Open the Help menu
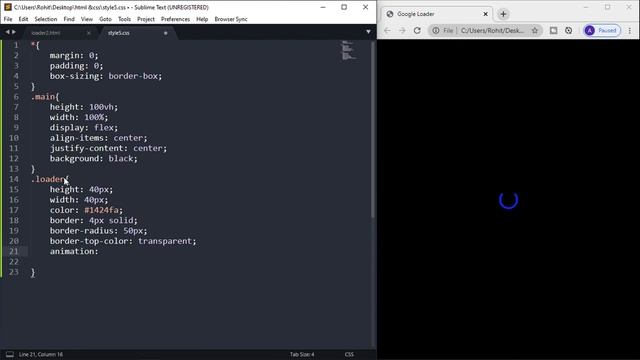The width and height of the screenshot is (640, 360). 202,19
